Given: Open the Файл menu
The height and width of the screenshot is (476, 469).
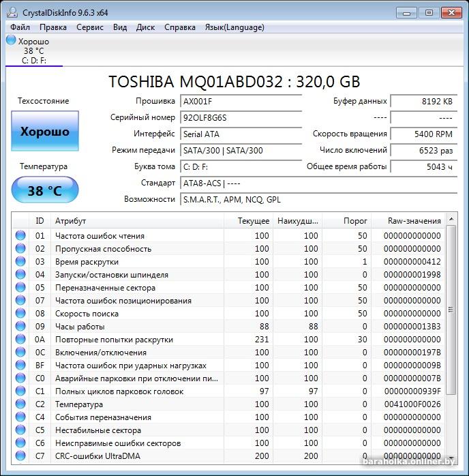Looking at the screenshot, I should [x=20, y=27].
